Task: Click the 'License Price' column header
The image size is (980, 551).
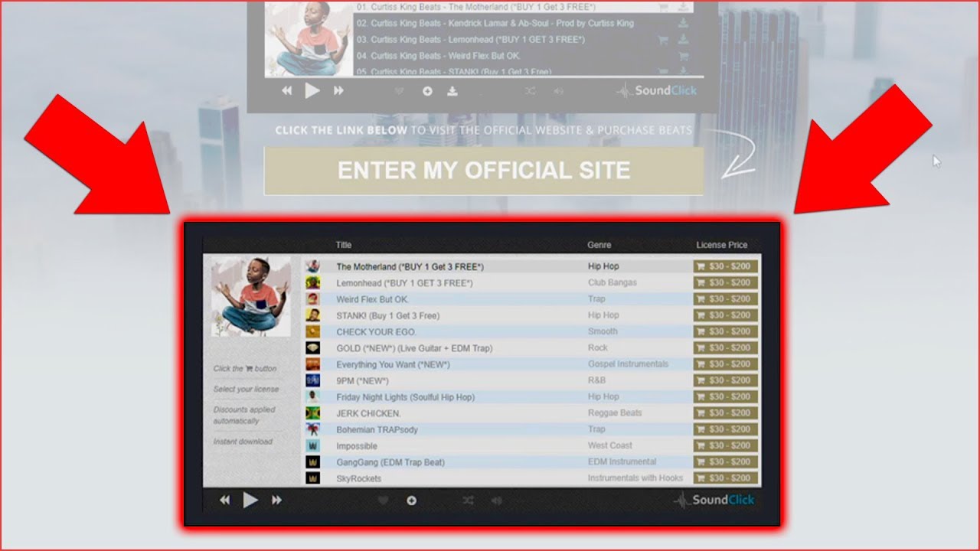Action: tap(722, 245)
